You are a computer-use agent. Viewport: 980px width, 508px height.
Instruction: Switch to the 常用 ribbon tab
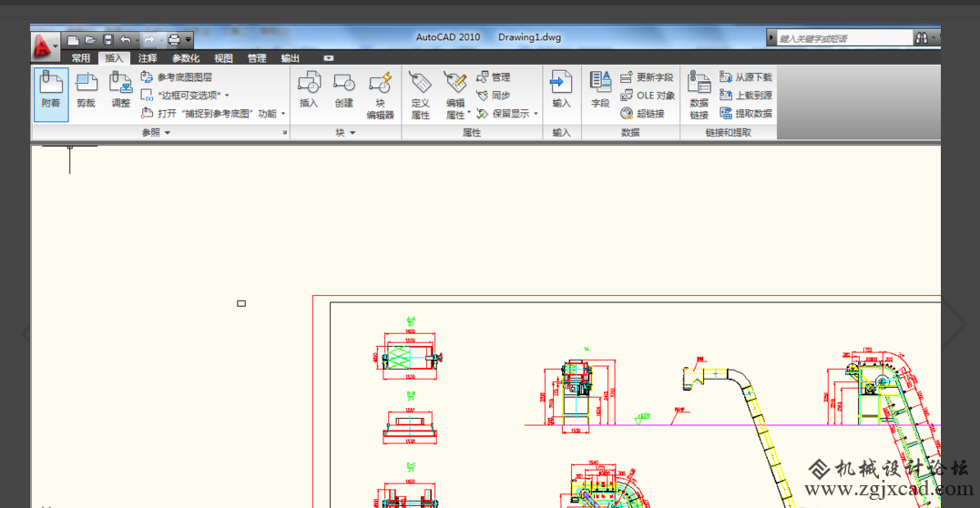pos(81,58)
